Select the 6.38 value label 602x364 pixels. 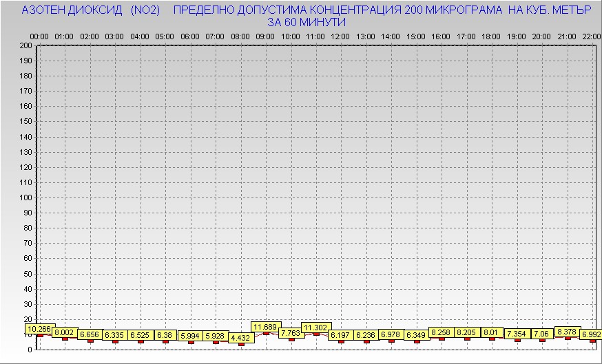165,335
